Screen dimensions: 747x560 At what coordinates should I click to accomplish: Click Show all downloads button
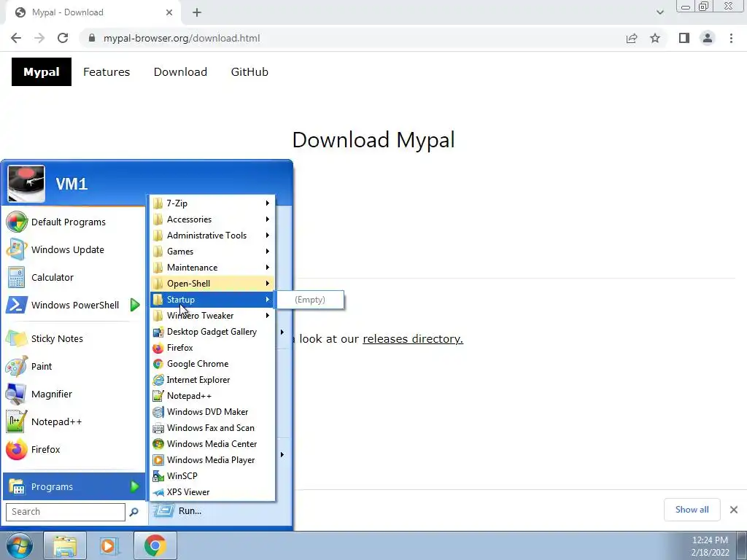pos(692,510)
